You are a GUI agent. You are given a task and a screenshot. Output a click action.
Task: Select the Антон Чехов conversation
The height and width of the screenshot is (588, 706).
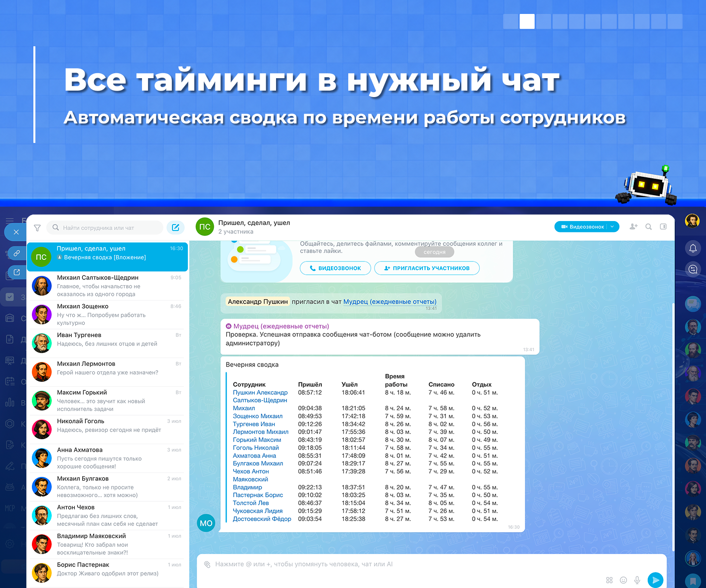107,515
